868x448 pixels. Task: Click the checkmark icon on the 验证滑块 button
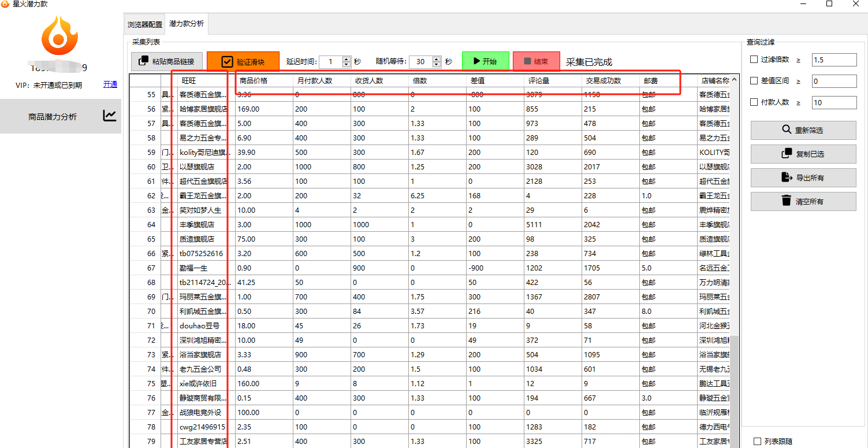coord(227,61)
